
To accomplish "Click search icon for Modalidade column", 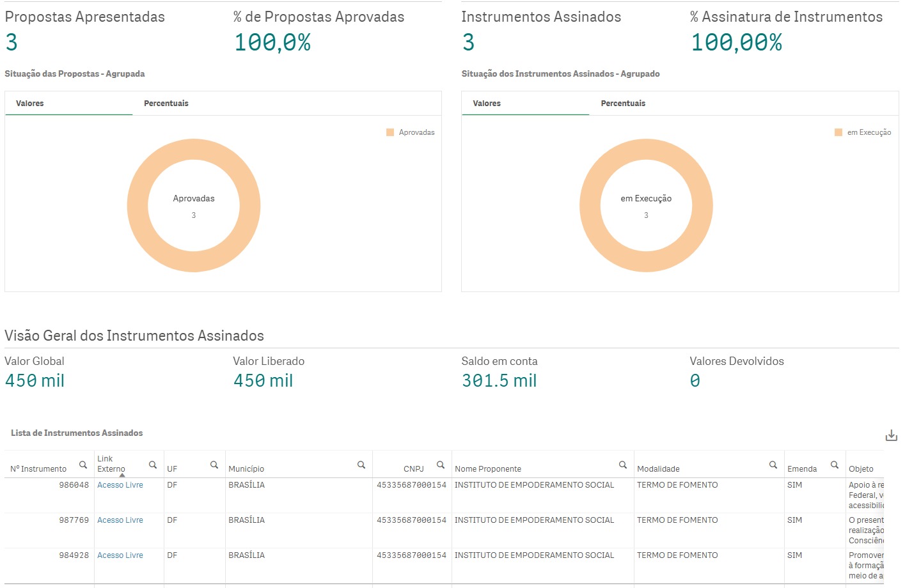I will click(773, 465).
